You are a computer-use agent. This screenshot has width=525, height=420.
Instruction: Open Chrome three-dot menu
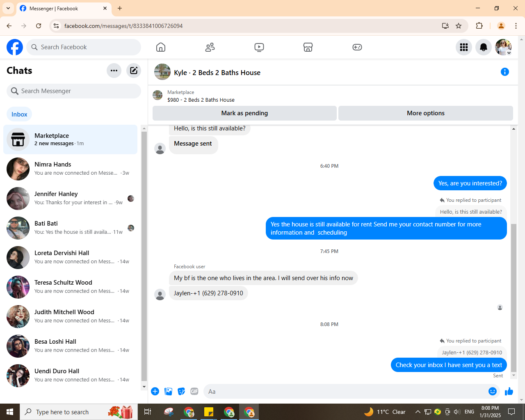tap(516, 26)
